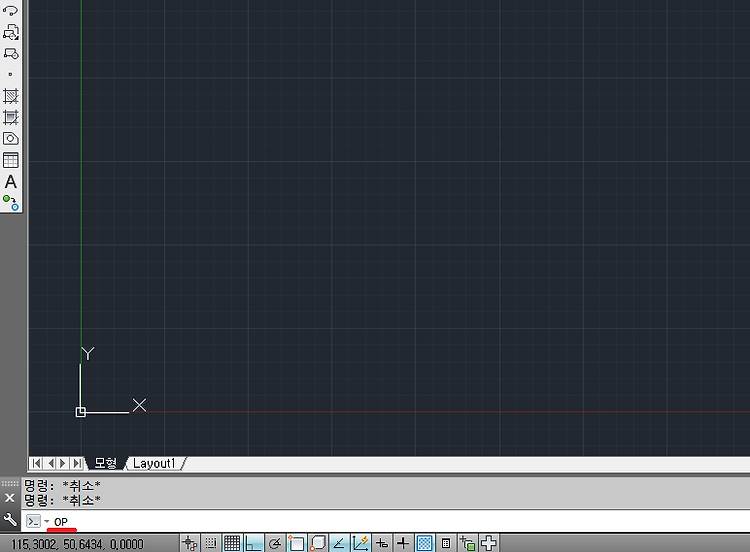Open command line customize wrench
Viewport: 750px width, 552px height.
(x=10, y=519)
